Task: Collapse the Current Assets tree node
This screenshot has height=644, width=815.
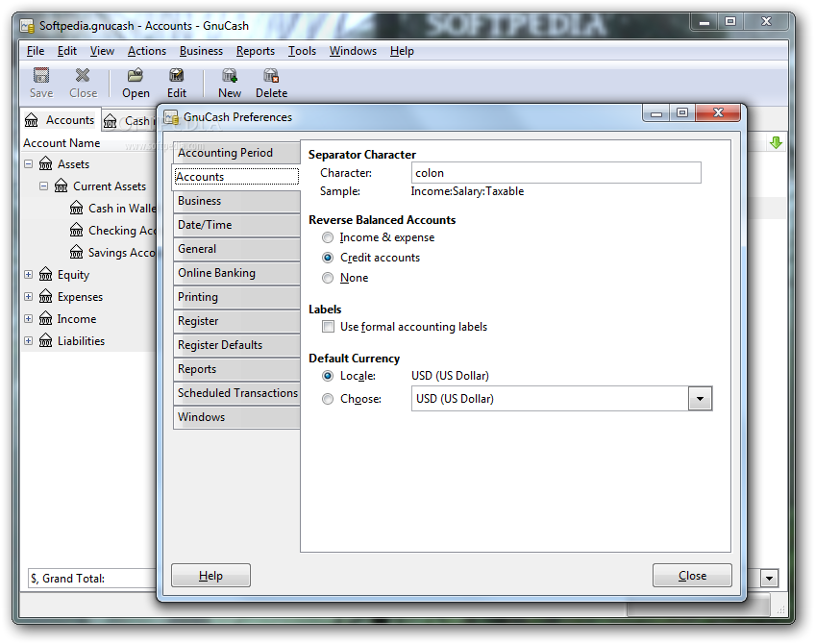Action: click(43, 186)
